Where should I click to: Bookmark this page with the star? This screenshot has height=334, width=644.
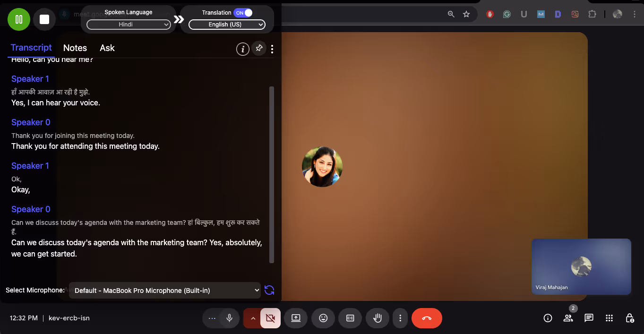[466, 14]
